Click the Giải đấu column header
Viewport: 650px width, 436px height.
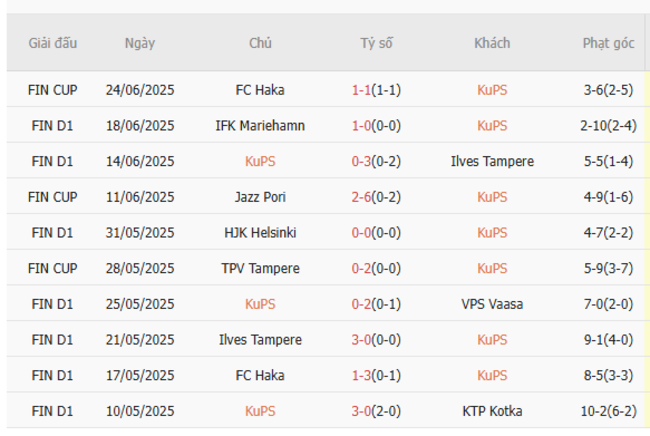click(x=53, y=43)
